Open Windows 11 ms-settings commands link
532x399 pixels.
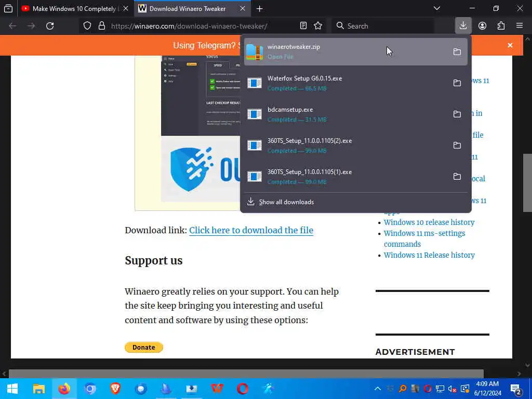(x=424, y=238)
